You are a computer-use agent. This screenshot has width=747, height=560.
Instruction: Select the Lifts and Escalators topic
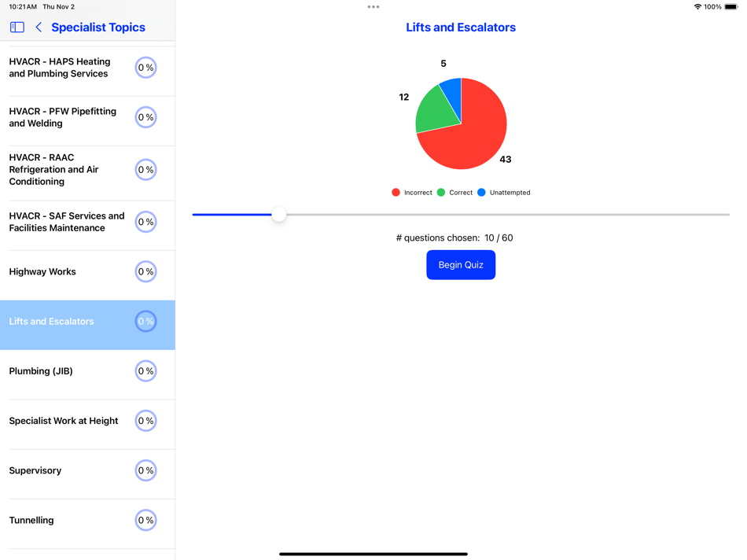point(87,325)
